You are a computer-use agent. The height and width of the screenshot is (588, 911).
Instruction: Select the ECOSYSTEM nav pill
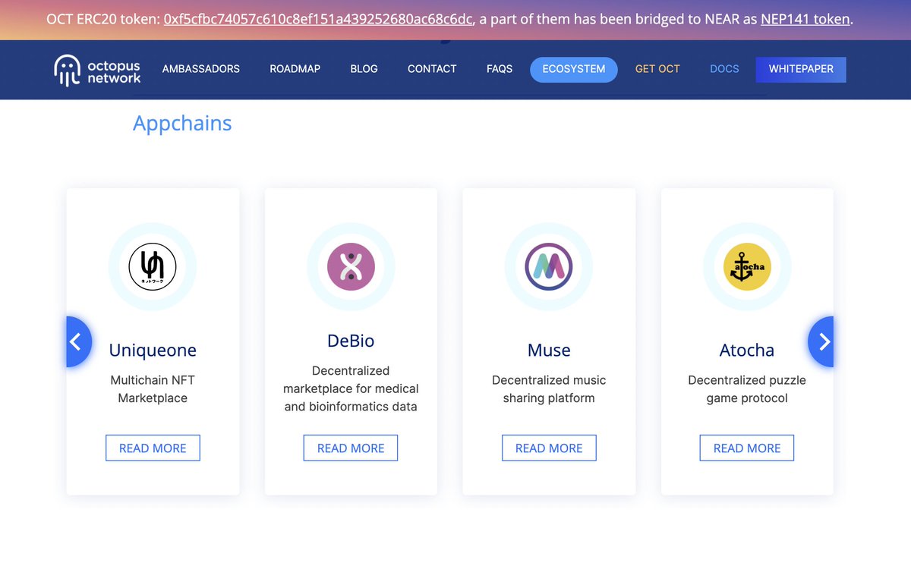click(574, 69)
